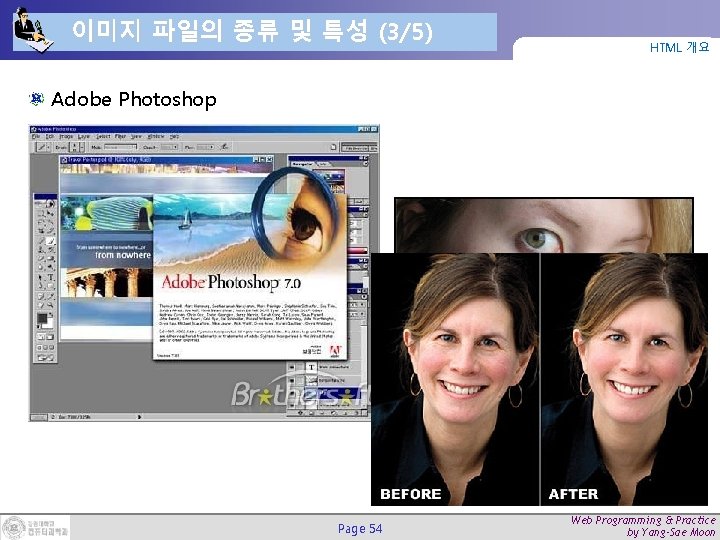Select the Pen tool
Image resolution: width=720 pixels, height=540 pixels.
tap(40, 285)
